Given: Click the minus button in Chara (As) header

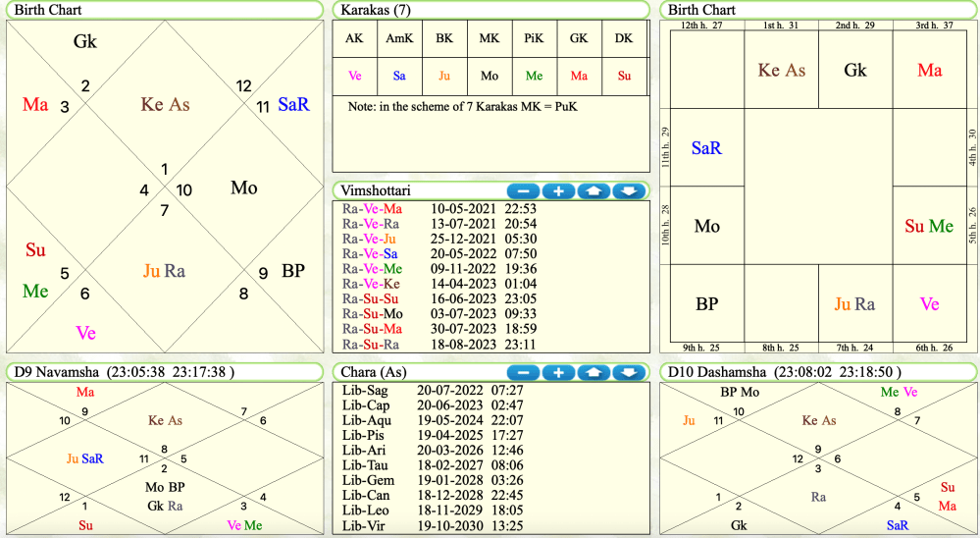Looking at the screenshot, I should [x=524, y=372].
